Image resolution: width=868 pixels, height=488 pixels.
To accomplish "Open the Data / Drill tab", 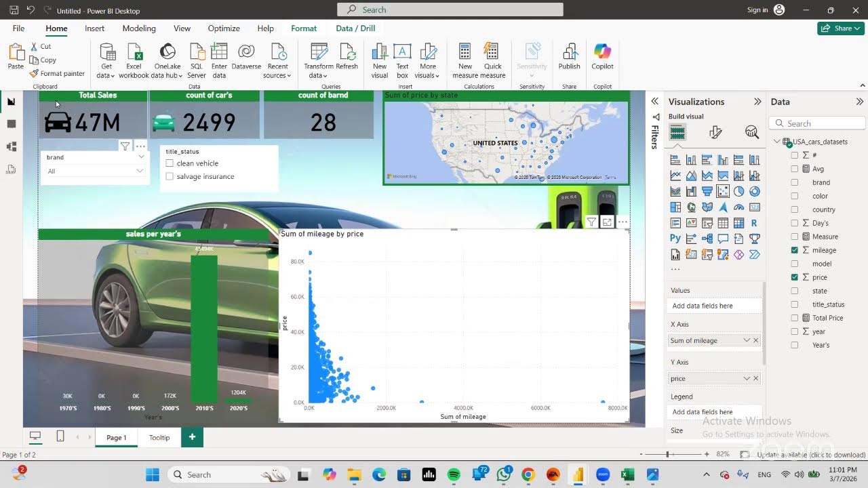I will (x=355, y=28).
